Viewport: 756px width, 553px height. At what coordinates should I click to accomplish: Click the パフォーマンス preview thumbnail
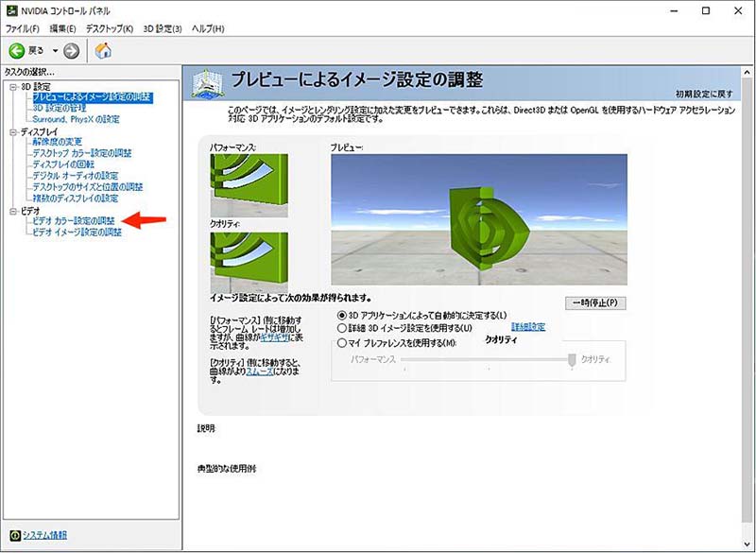[249, 183]
